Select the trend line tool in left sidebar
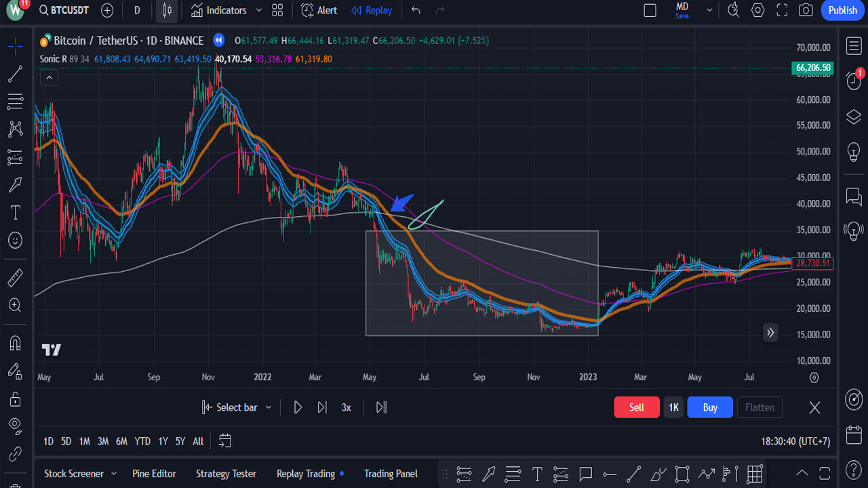868x488 pixels. [x=16, y=74]
